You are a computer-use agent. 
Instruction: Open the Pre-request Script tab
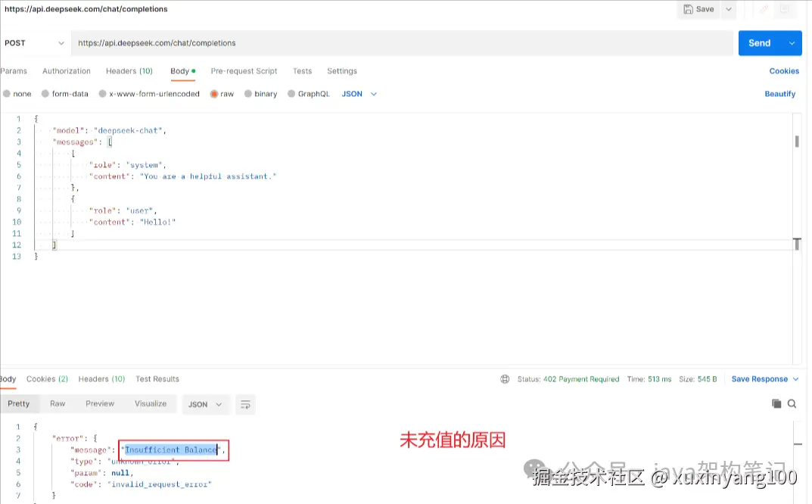[x=244, y=71]
